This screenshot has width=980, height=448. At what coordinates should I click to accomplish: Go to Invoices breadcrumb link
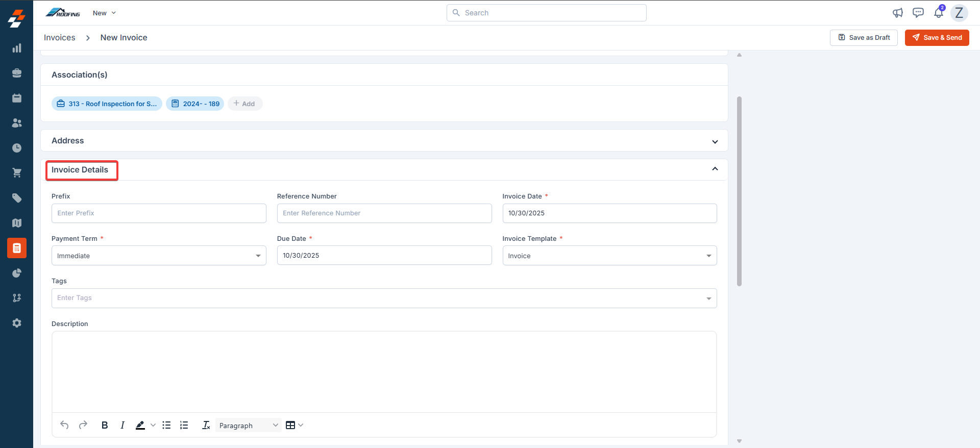(x=60, y=38)
